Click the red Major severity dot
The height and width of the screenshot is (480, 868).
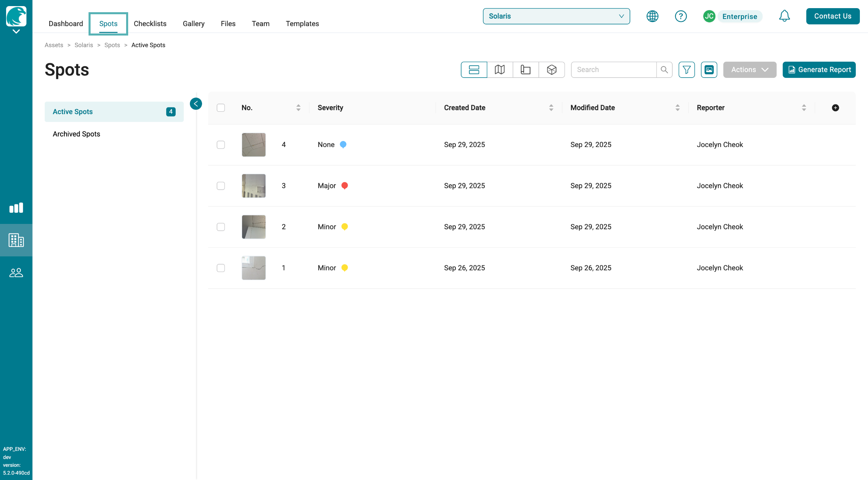[344, 185]
